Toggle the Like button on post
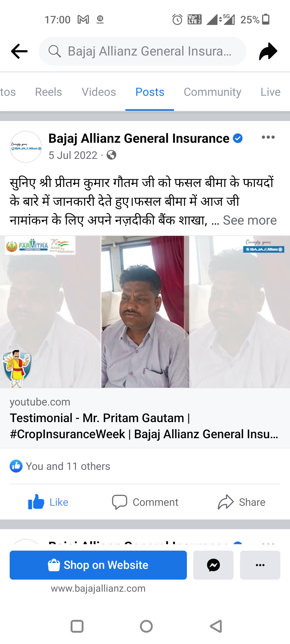 [x=48, y=502]
